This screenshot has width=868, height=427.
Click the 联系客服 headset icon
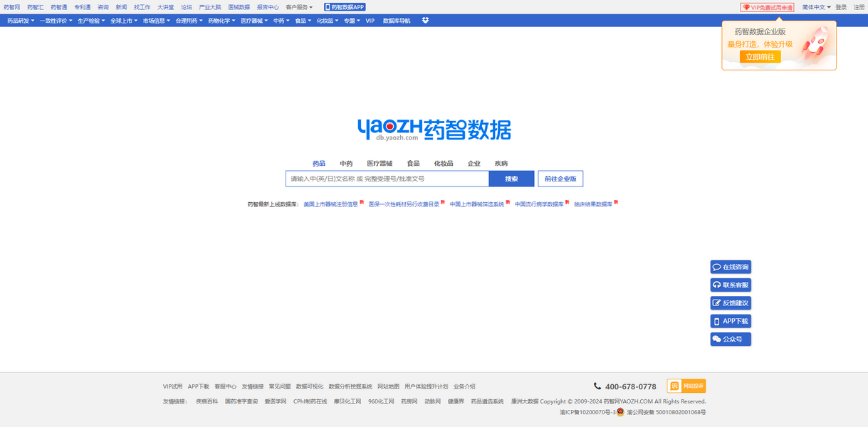tap(716, 285)
